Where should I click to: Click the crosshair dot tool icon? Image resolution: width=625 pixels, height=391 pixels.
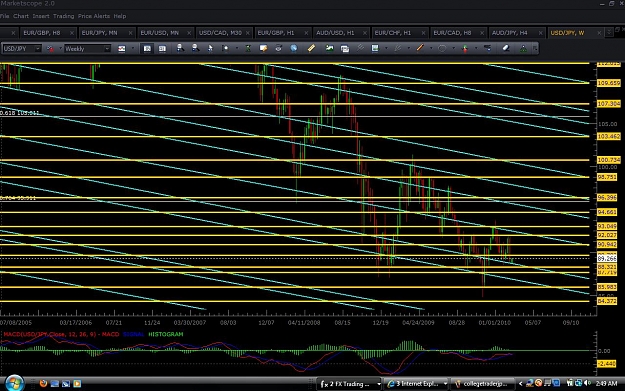point(225,48)
